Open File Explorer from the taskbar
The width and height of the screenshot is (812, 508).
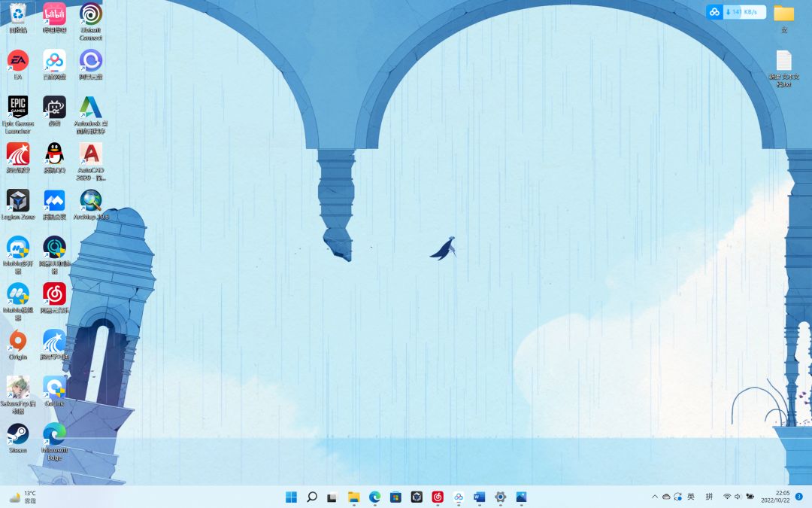[x=353, y=497]
